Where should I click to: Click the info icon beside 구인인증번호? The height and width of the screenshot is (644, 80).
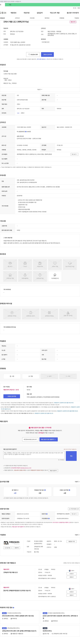(x=49, y=519)
